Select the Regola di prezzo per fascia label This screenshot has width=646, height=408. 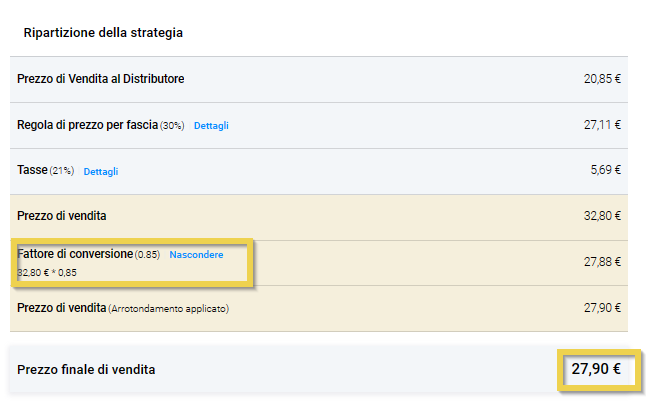(x=87, y=125)
